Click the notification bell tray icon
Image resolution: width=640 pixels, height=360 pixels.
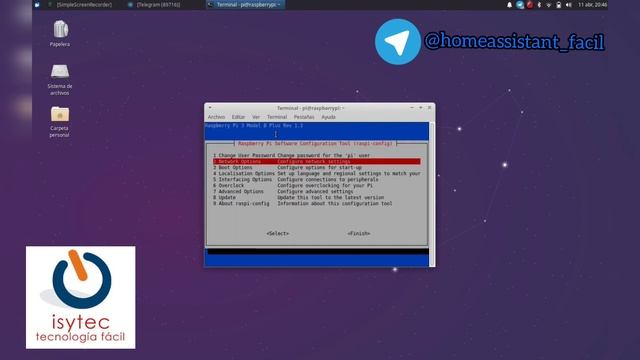509,5
